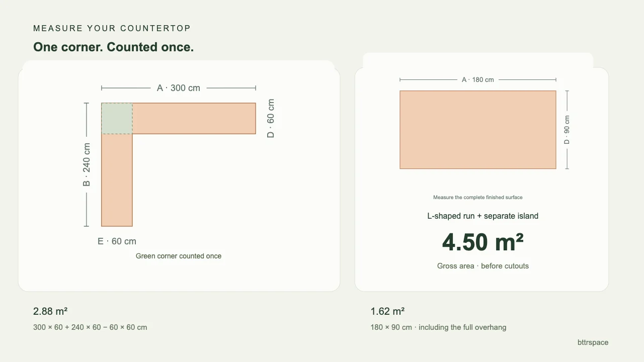Click the D · 90 cm island label
The image size is (644, 362).
(x=567, y=130)
